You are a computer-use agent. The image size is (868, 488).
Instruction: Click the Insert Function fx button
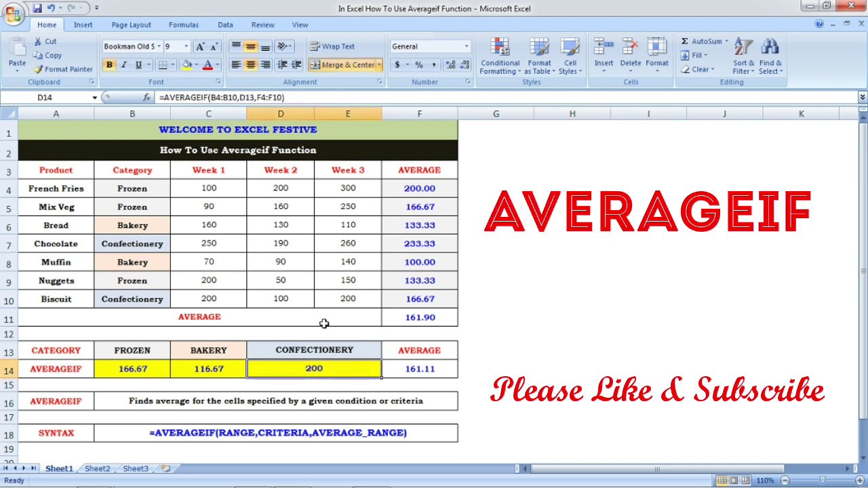point(146,98)
